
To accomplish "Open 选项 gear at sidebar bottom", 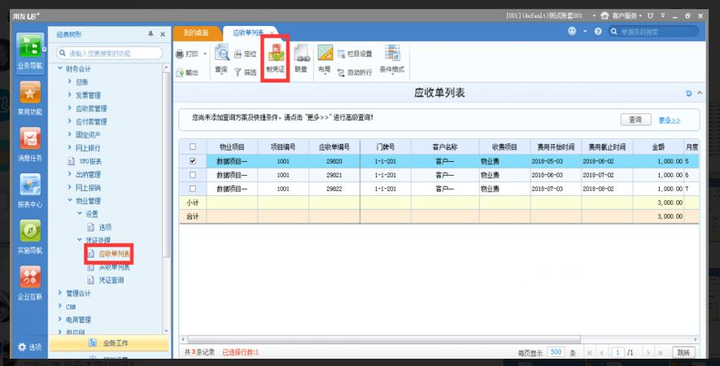I will pos(30,347).
